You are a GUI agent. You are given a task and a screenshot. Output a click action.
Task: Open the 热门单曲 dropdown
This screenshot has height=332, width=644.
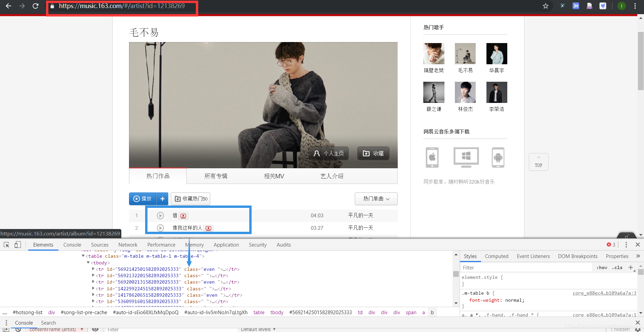pos(376,199)
